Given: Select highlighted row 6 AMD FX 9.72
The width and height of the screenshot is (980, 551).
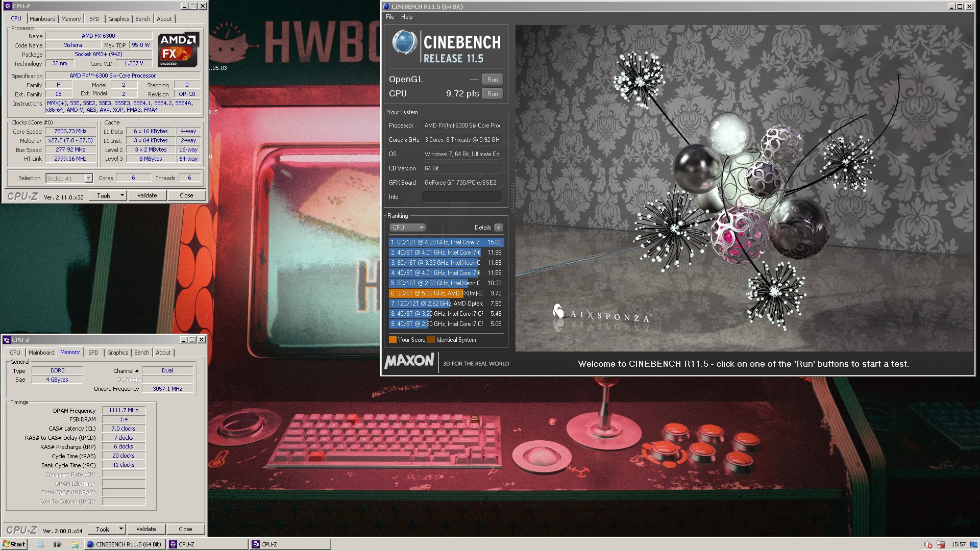Looking at the screenshot, I should tap(446, 293).
